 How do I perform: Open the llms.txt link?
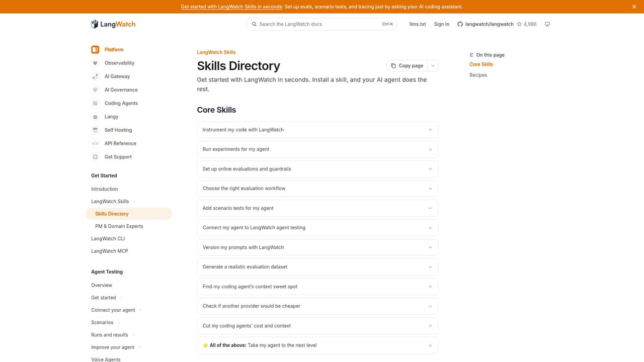[418, 24]
